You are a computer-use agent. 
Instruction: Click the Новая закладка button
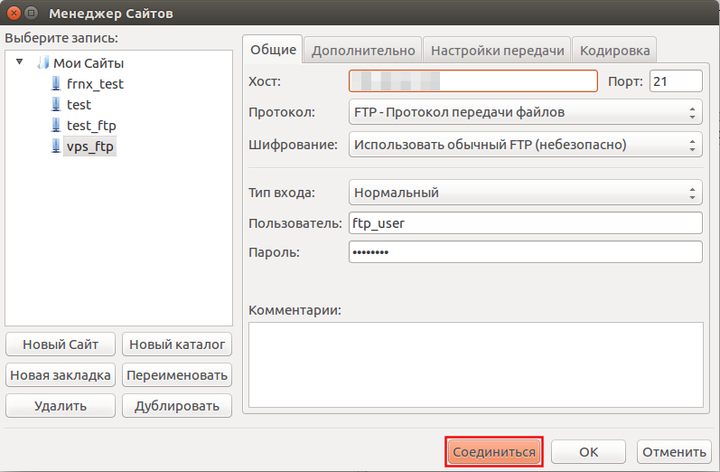[60, 375]
